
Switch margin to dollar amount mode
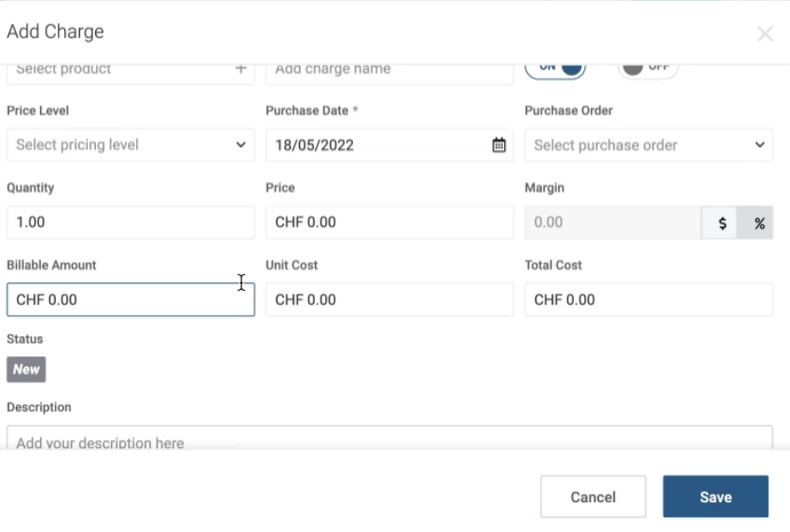coord(721,223)
